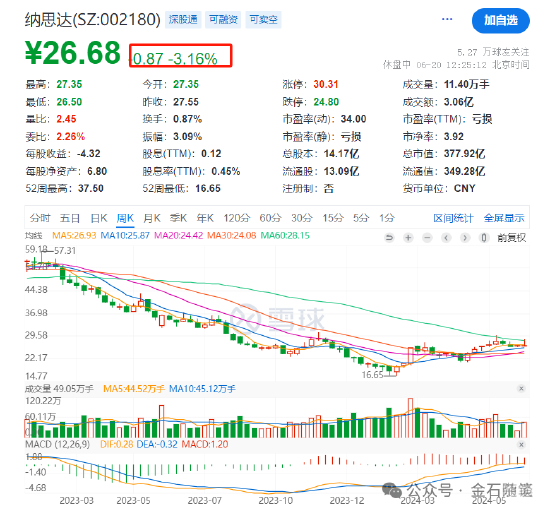Click 全屏显示 fullscreen display link
Image resolution: width=550 pixels, height=512 pixels.
click(x=504, y=218)
